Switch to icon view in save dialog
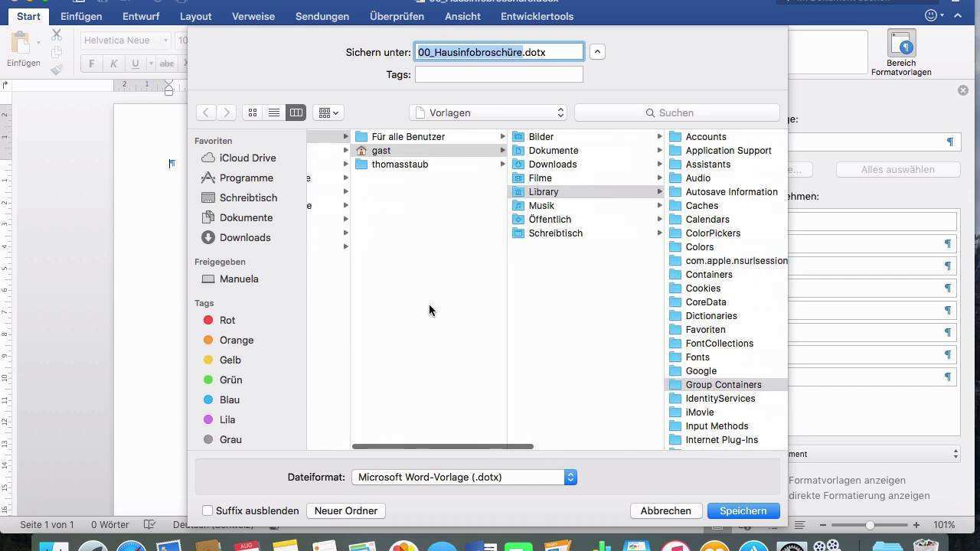 tap(252, 112)
